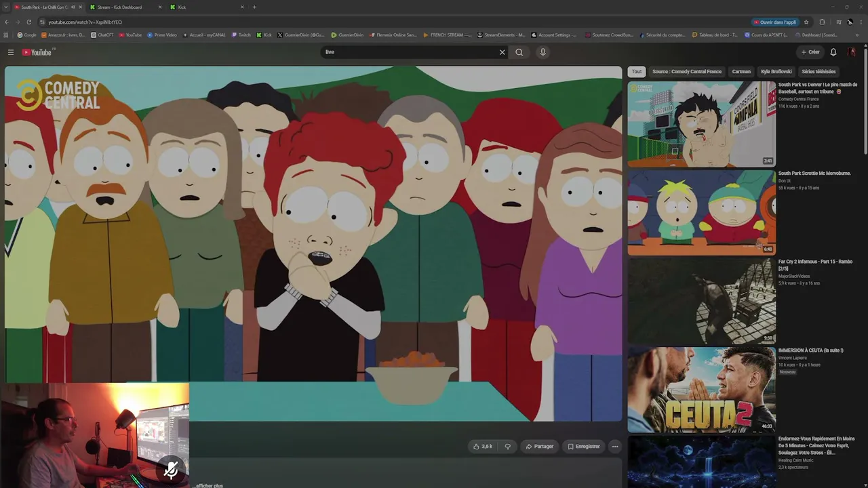Go back with the browser back arrow
This screenshot has width=868, height=488.
point(7,22)
